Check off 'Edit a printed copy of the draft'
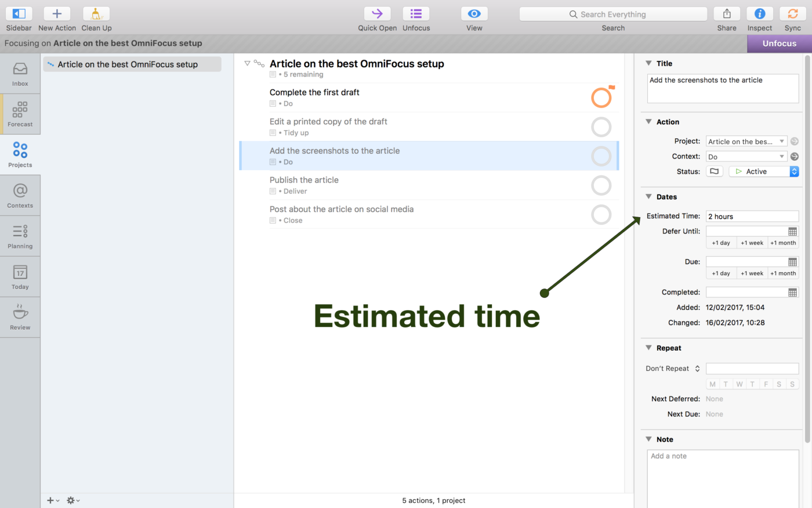812x508 pixels. 601,127
